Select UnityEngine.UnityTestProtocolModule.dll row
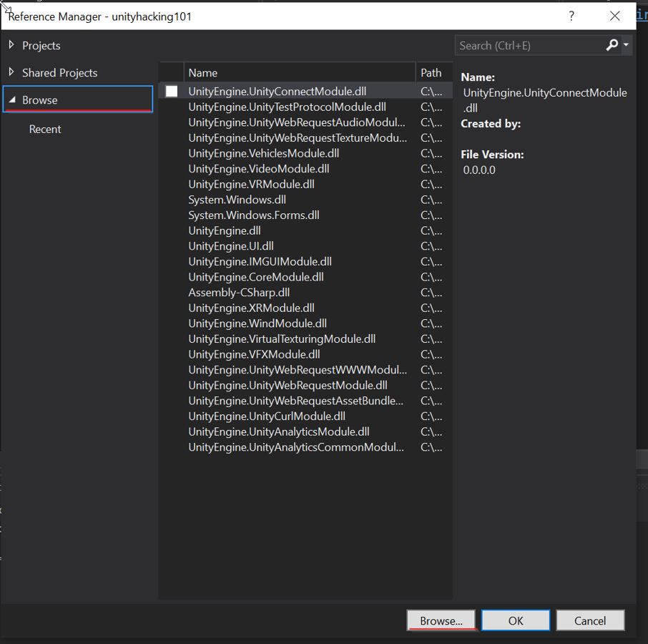This screenshot has width=648, height=644. pos(305,107)
